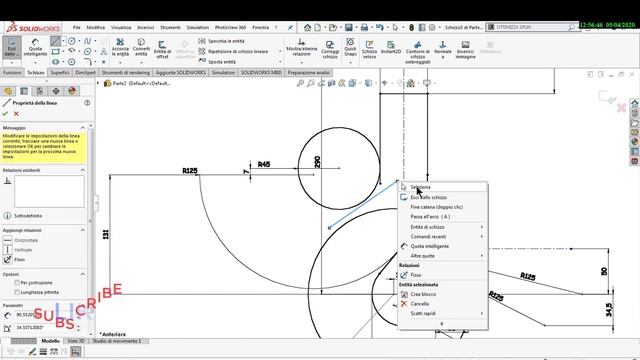Click the Print icon in top toolbar
This screenshot has width=640, height=360.
(364, 27)
